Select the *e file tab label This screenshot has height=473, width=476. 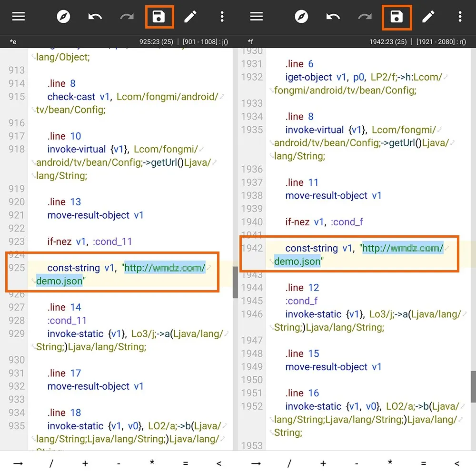[x=13, y=42]
